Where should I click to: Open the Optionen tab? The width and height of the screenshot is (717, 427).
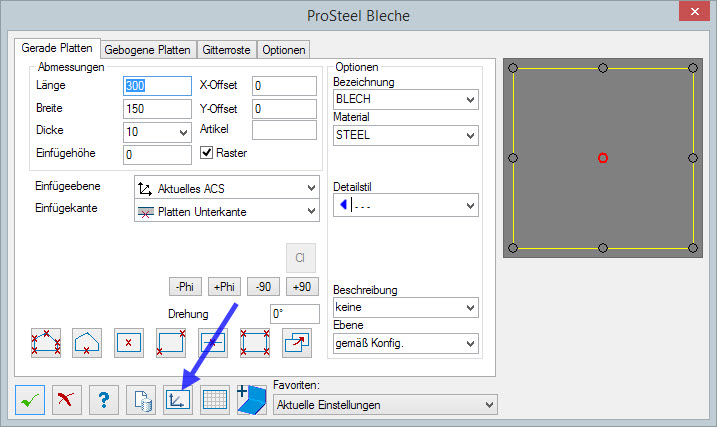(x=284, y=50)
